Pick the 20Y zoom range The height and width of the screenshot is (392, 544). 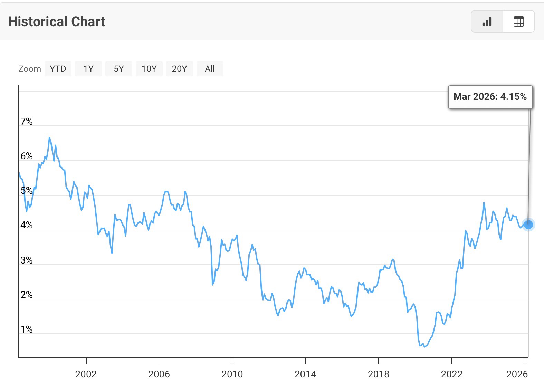click(x=180, y=69)
